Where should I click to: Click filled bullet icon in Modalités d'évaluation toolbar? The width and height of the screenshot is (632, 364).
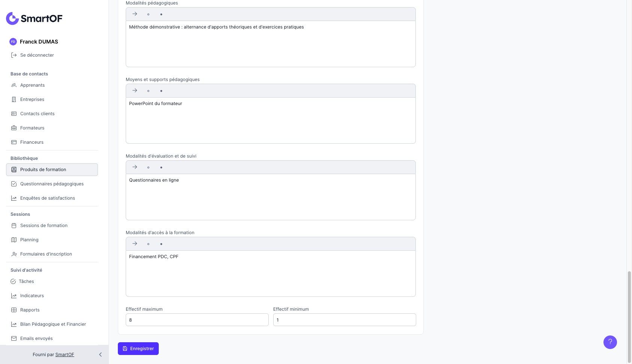coord(161,167)
